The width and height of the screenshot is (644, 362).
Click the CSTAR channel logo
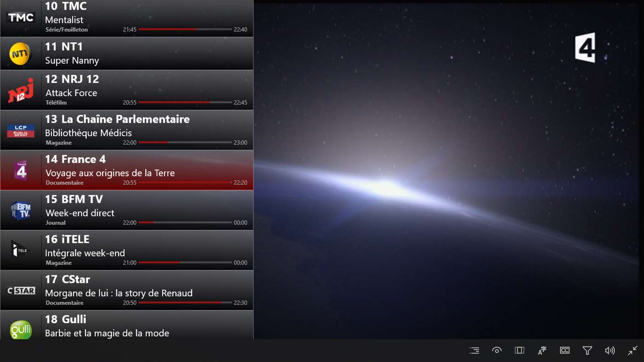tap(21, 291)
